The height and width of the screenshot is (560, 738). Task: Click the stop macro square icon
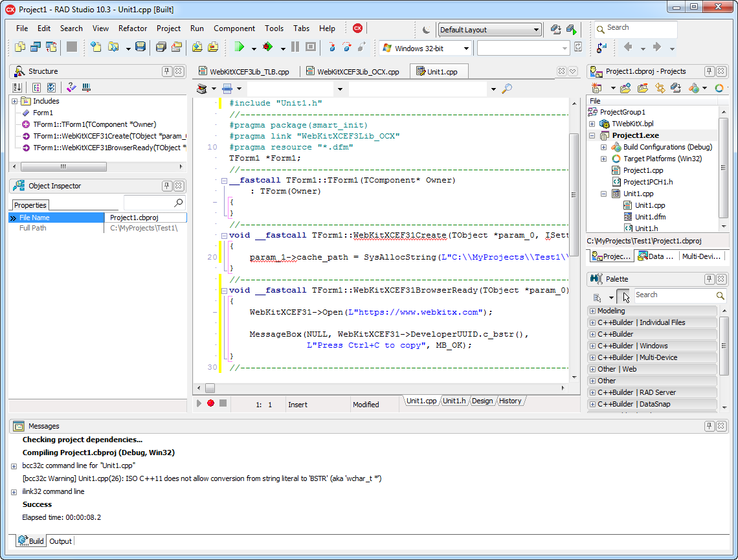tap(223, 403)
